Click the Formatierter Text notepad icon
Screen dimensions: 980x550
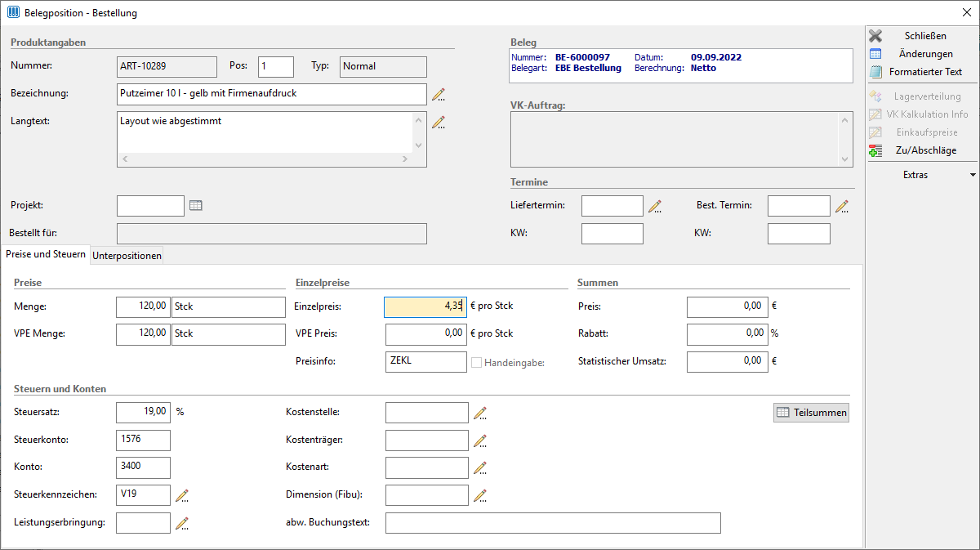[875, 72]
